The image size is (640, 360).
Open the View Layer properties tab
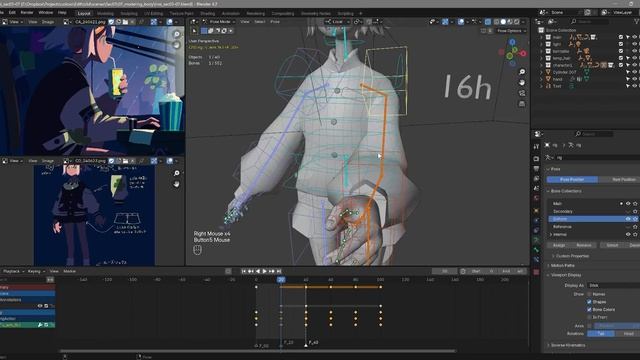click(x=536, y=179)
